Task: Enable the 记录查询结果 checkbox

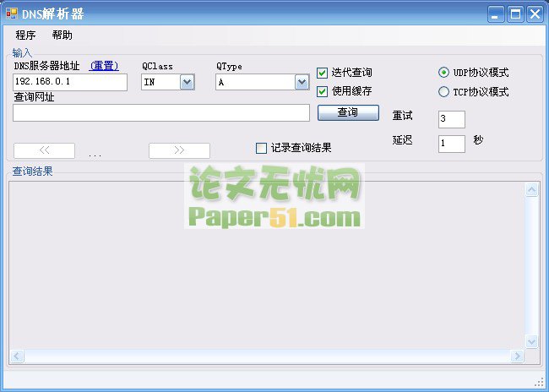Action: coord(261,148)
